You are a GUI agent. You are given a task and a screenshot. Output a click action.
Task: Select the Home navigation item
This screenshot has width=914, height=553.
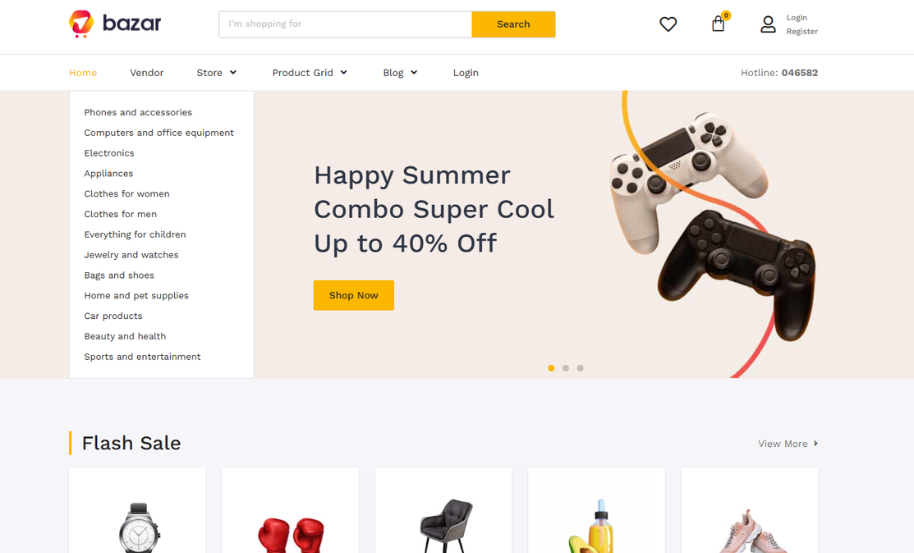tap(83, 73)
